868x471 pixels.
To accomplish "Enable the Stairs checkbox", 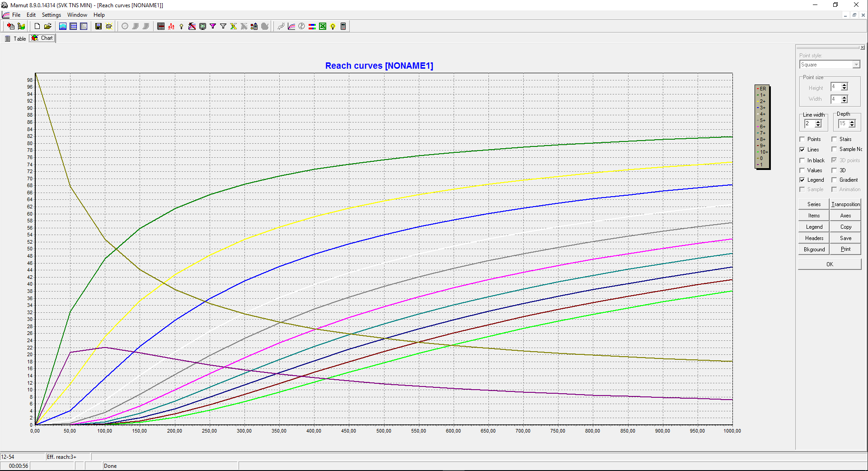I will coord(835,139).
